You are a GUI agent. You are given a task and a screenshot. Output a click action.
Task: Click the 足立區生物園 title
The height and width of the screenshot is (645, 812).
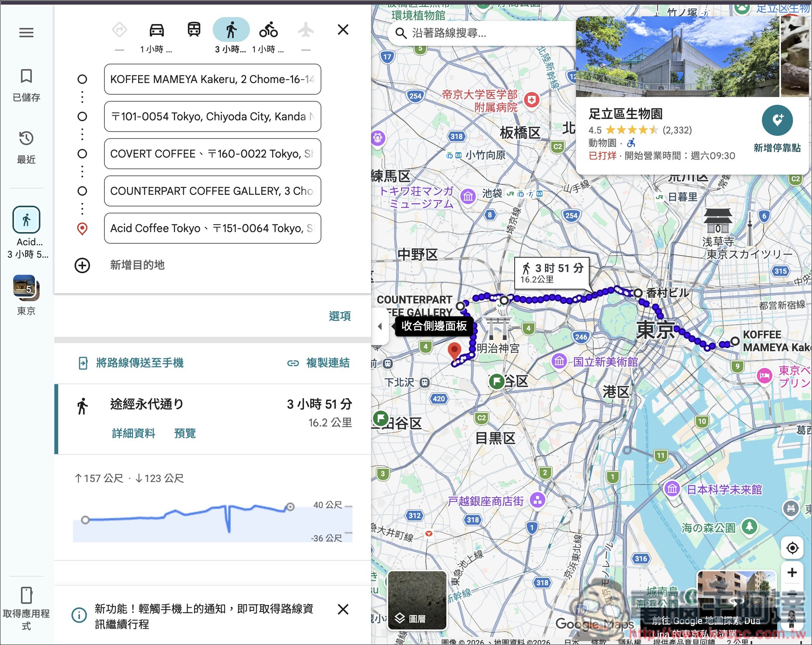click(626, 114)
